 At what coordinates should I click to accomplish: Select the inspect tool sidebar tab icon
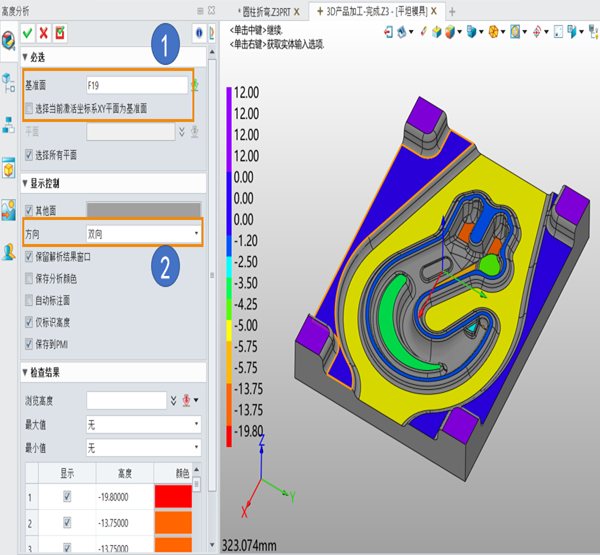tap(8, 40)
